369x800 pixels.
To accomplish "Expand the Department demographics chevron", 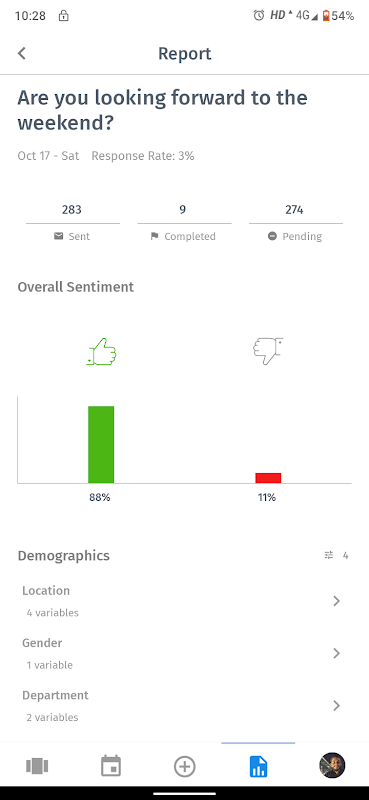I will pos(336,705).
